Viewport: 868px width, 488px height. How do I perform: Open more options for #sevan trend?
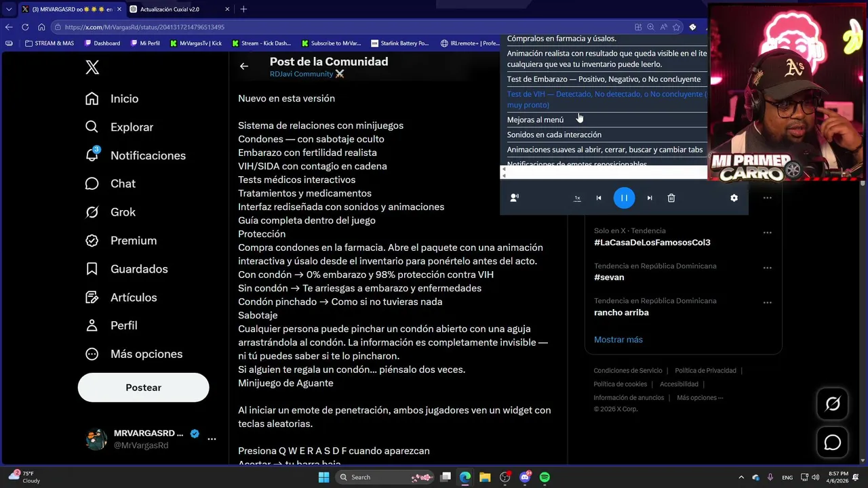pos(767,268)
